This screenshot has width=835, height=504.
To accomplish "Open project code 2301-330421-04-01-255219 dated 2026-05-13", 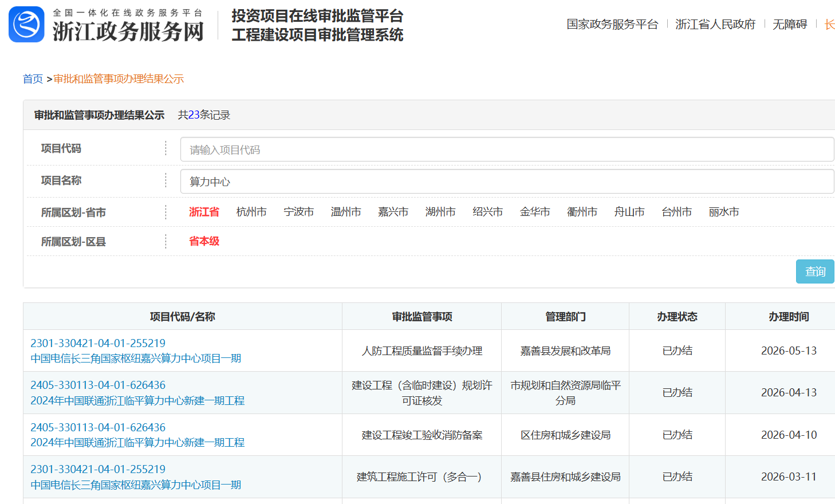I will [x=98, y=343].
